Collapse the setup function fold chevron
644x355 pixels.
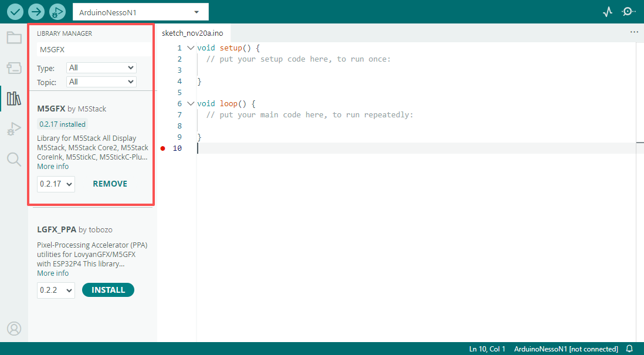(x=190, y=48)
